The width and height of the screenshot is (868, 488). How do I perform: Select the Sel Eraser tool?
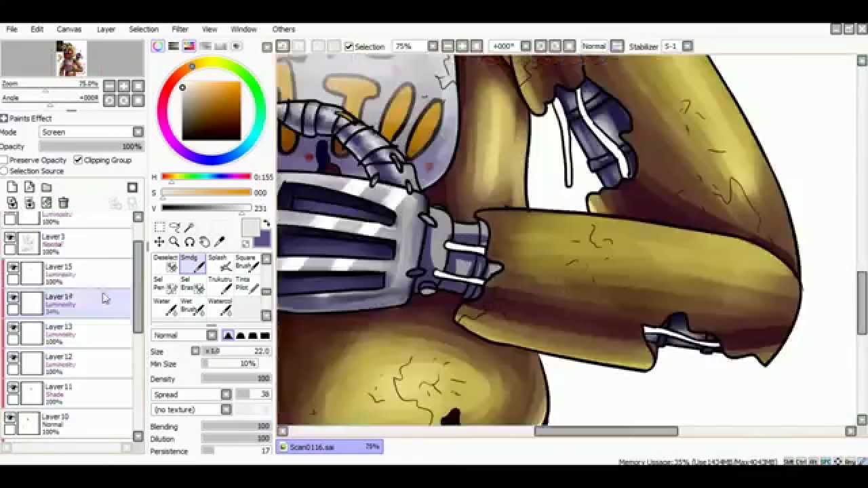click(x=193, y=284)
